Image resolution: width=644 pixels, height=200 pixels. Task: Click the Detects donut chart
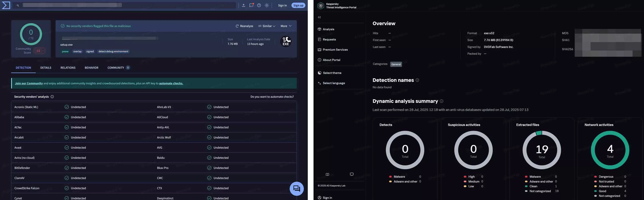coord(405,150)
